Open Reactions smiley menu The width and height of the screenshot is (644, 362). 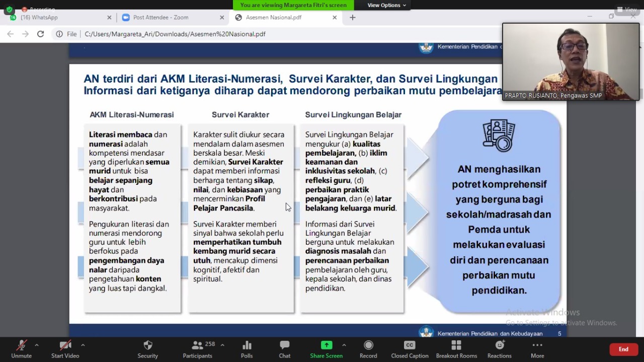(499, 349)
